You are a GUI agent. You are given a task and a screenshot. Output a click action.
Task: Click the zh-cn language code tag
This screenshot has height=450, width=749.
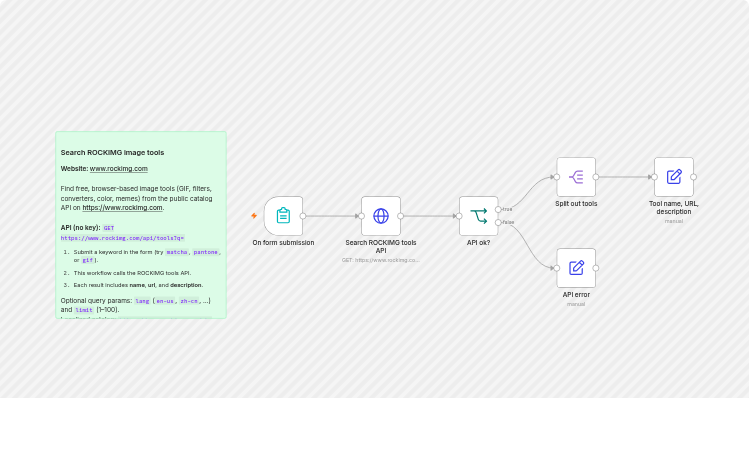pos(189,301)
